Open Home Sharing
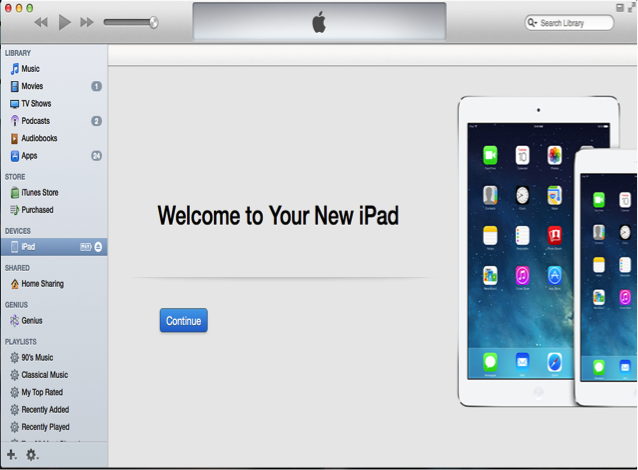638x470 pixels. click(42, 284)
